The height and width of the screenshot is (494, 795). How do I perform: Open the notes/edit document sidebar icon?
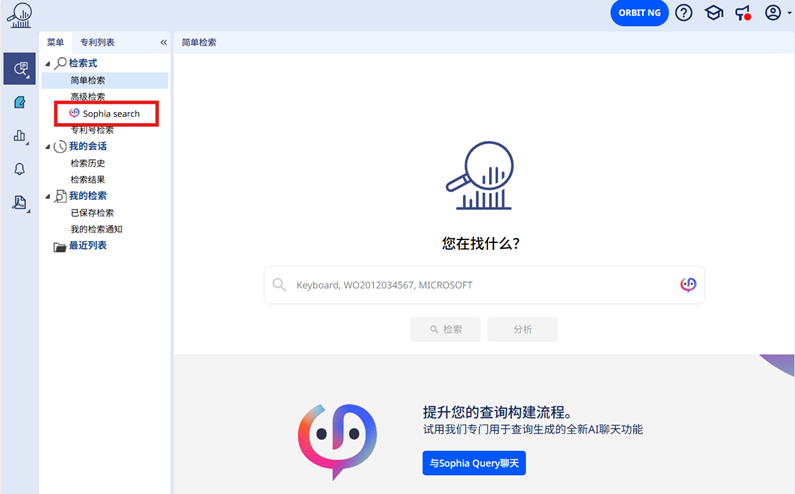pos(20,102)
